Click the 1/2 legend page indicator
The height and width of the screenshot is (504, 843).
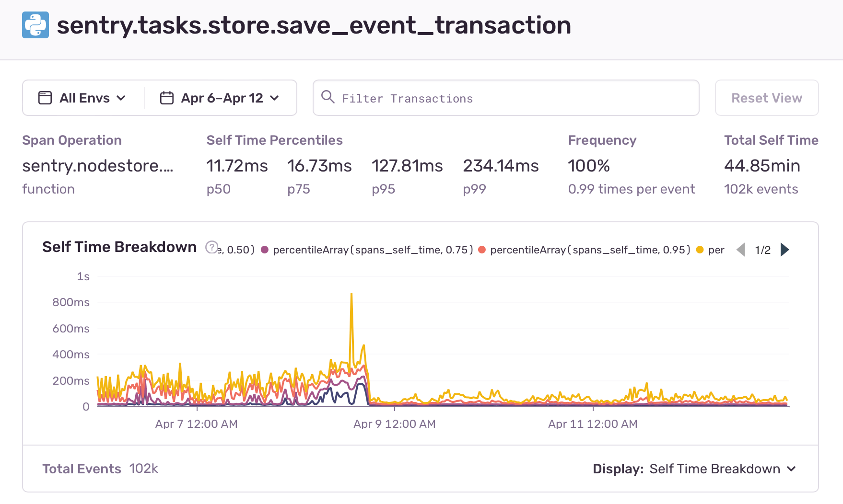pyautogui.click(x=762, y=250)
